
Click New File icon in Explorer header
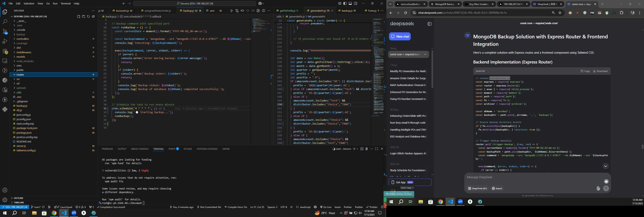pos(78,16)
